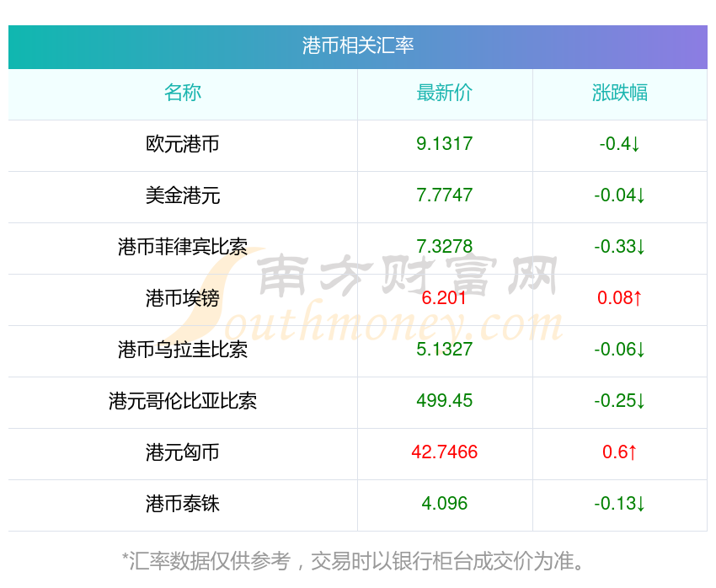
Task: Click the 港元哥伦比亚比索 row name
Action: click(183, 401)
